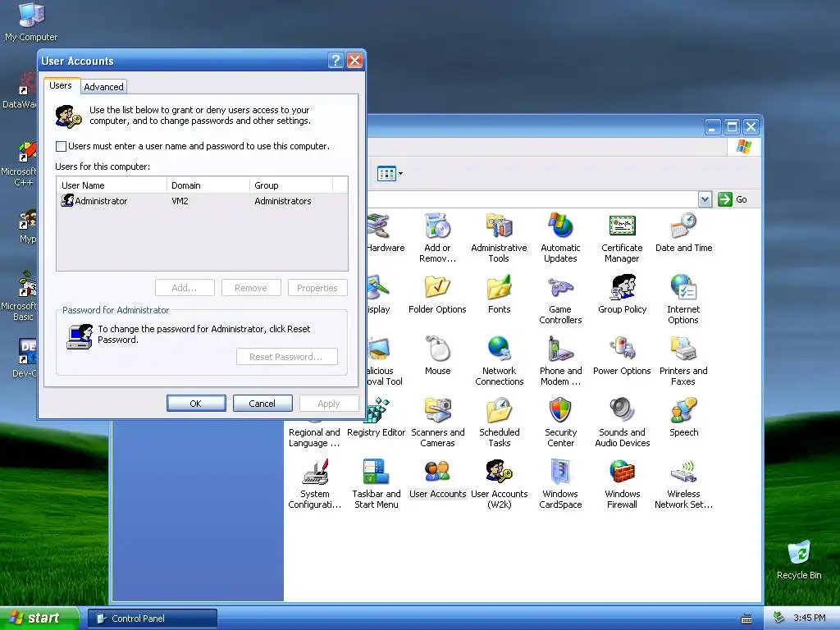Open Regional and Language options
Viewport: 840px width, 630px height.
[x=314, y=437]
